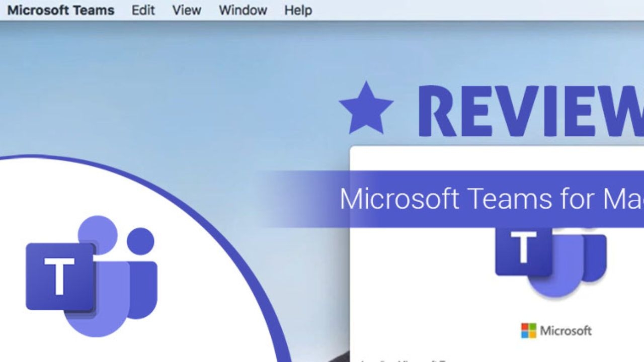
Task: Click the four-color Microsoft logo squares
Action: coord(529,330)
